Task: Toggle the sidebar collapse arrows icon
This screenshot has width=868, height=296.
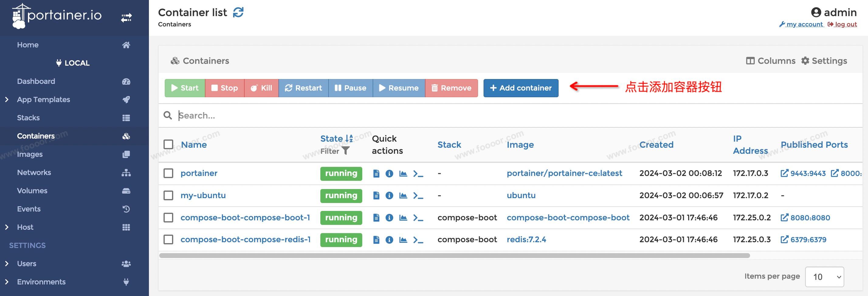Action: 126,18
